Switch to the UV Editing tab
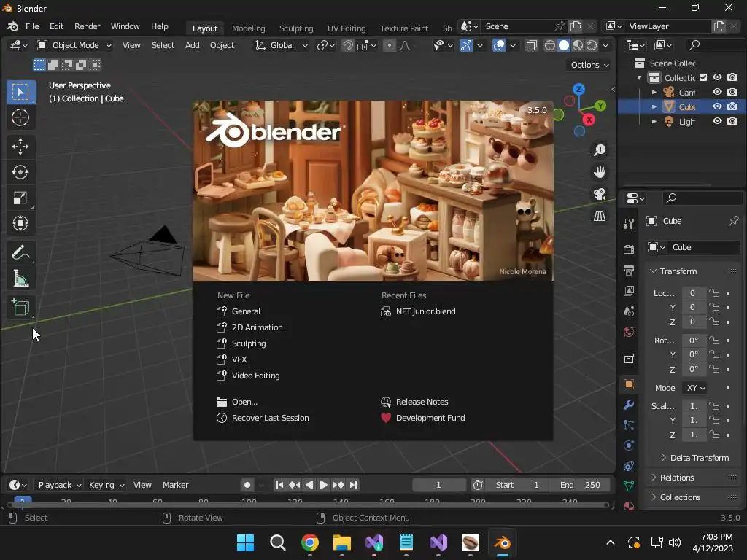The height and width of the screenshot is (560, 747). [347, 28]
